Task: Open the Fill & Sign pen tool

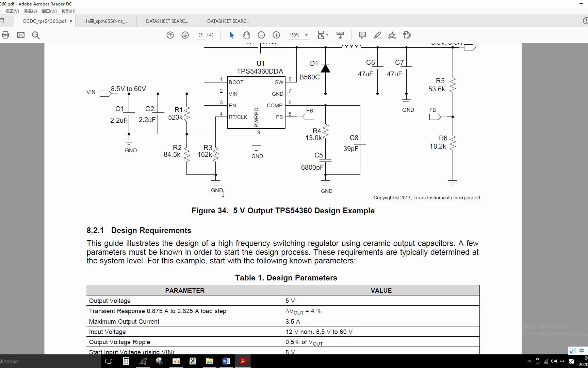Action: pos(392,35)
